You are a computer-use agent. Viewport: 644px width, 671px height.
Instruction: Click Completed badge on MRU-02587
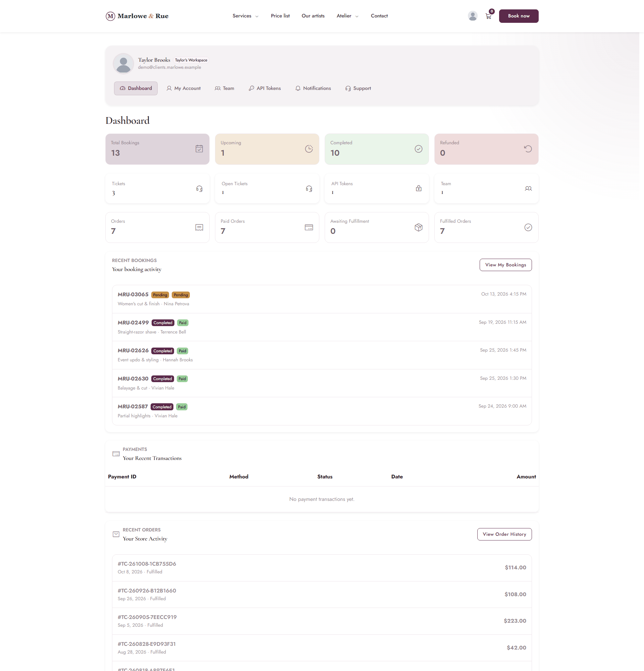pyautogui.click(x=162, y=407)
